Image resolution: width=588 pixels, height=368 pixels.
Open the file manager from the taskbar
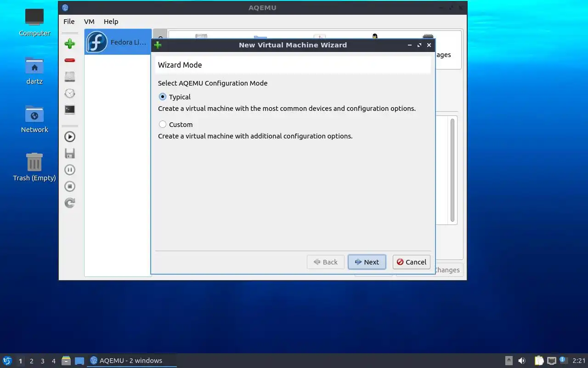point(66,361)
